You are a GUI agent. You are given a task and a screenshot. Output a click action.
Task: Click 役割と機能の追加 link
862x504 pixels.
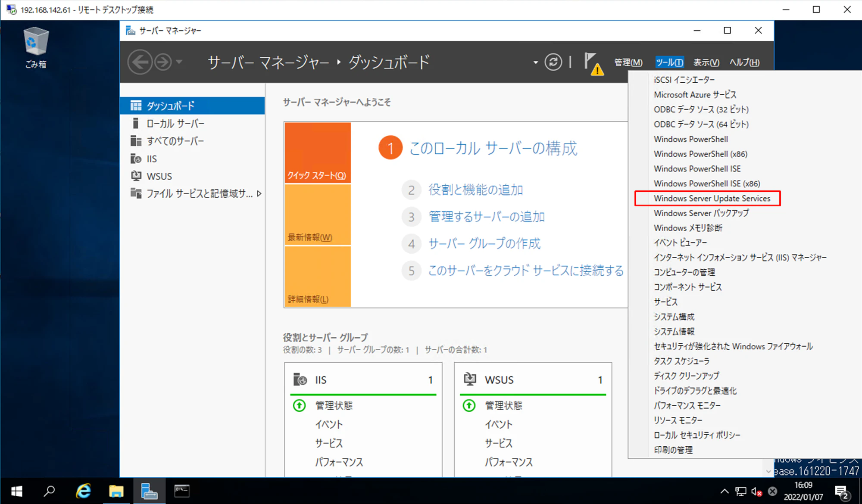tap(475, 190)
